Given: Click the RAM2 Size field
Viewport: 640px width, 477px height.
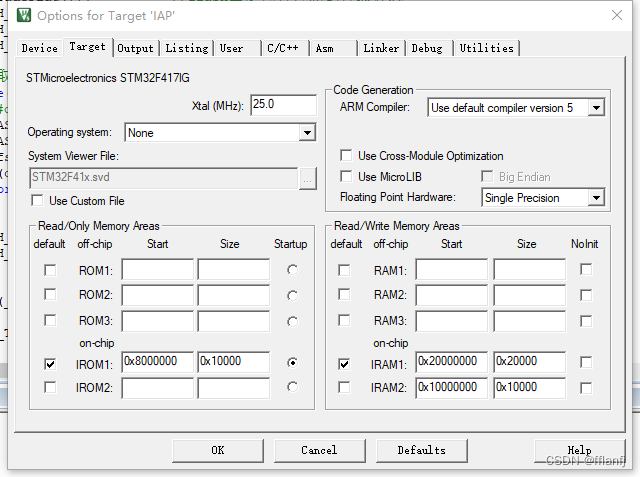Looking at the screenshot, I should 530,295.
